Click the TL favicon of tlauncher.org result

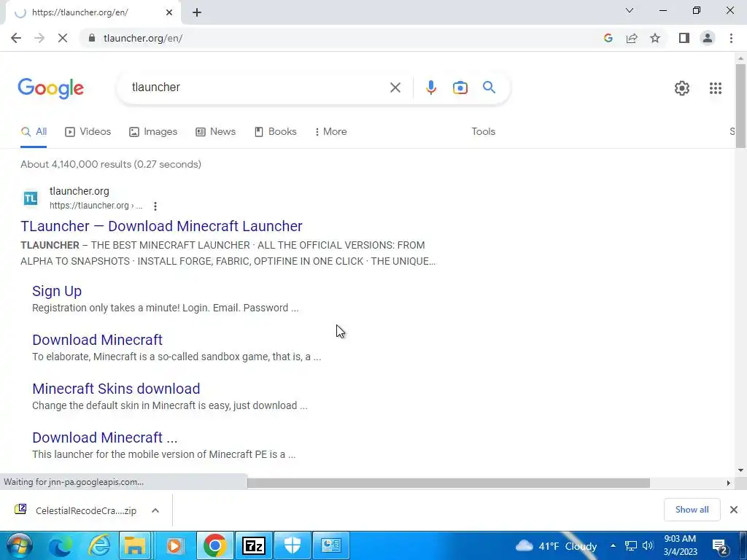pyautogui.click(x=31, y=198)
